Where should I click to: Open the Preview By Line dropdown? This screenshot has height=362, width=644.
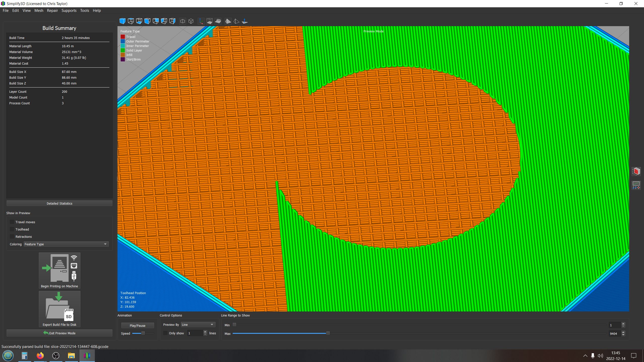point(198,325)
